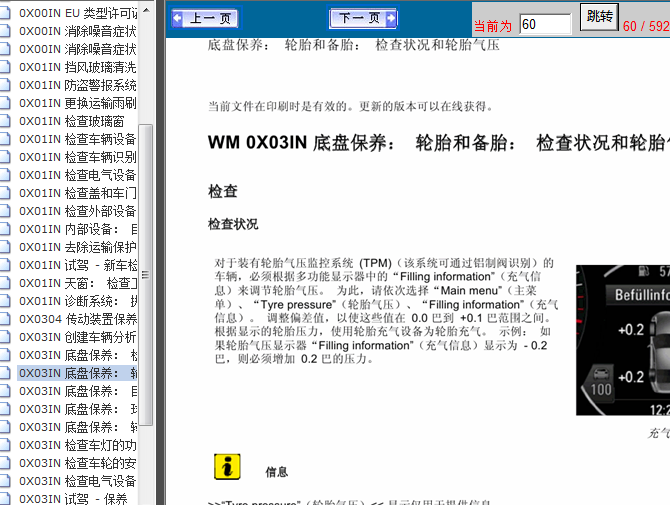
Task: Open 0X01IN 检查玻璃窗 entry
Action: (x=71, y=121)
